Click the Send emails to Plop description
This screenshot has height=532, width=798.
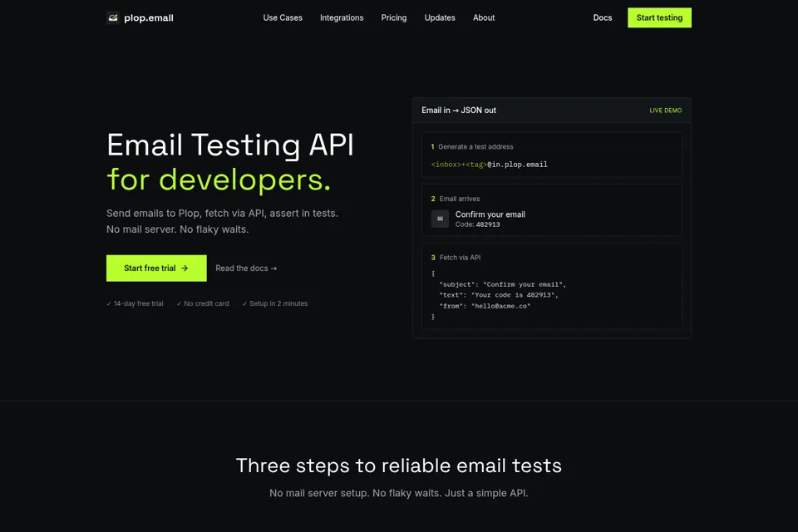click(x=223, y=221)
